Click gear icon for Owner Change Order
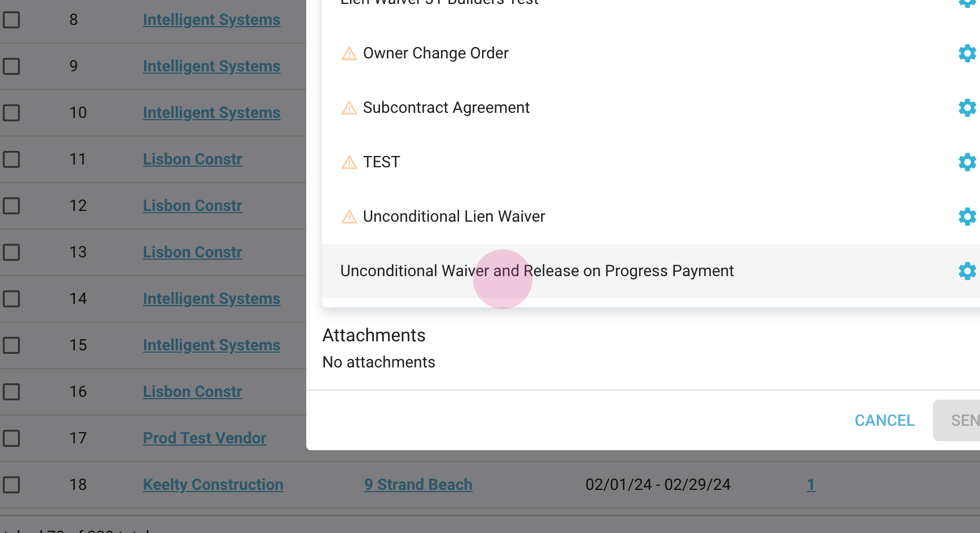The width and height of the screenshot is (980, 533). tap(967, 53)
